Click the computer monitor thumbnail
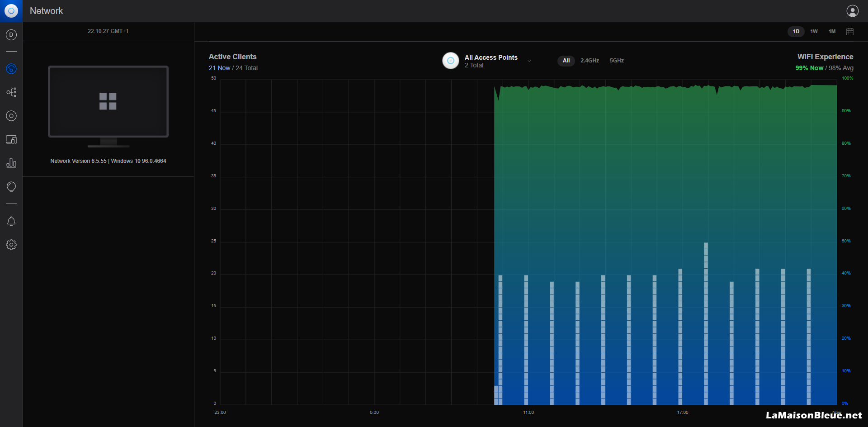The image size is (868, 427). (108, 106)
